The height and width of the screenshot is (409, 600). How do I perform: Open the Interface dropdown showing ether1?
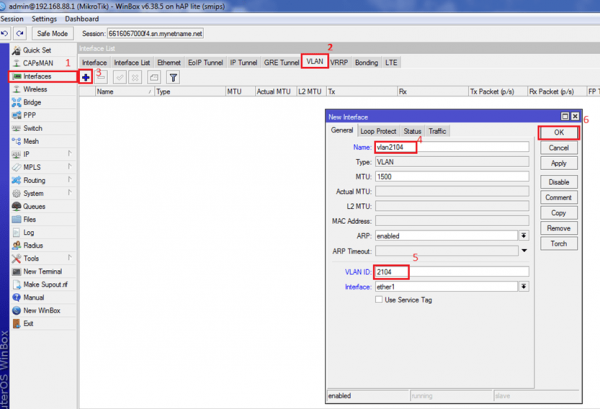click(524, 287)
